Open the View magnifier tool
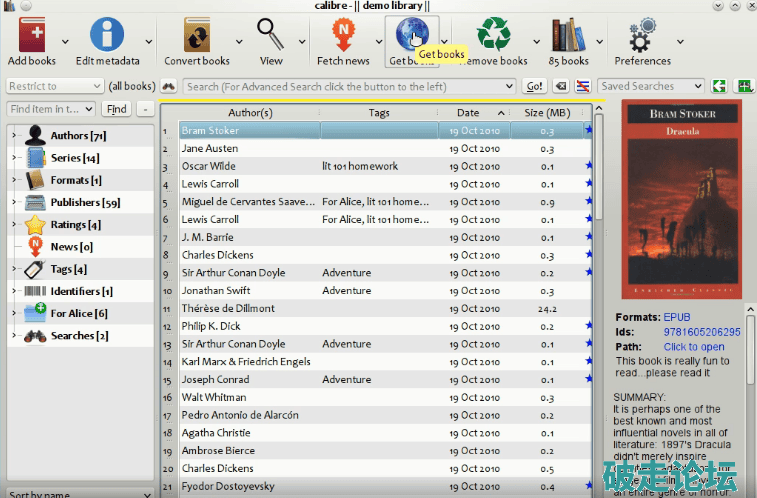Viewport: 757px width, 498px height. coord(271,35)
